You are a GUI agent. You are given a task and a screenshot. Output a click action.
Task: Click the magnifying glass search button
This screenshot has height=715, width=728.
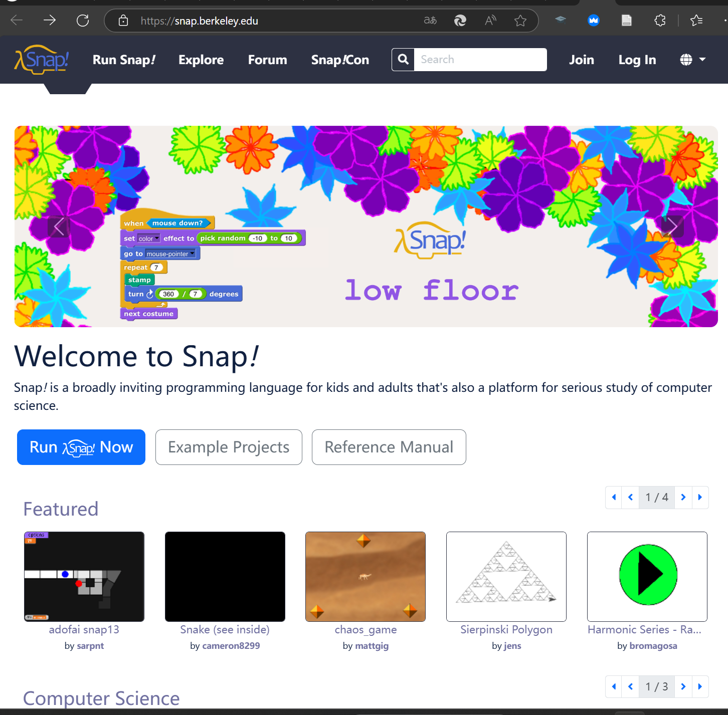coord(403,60)
